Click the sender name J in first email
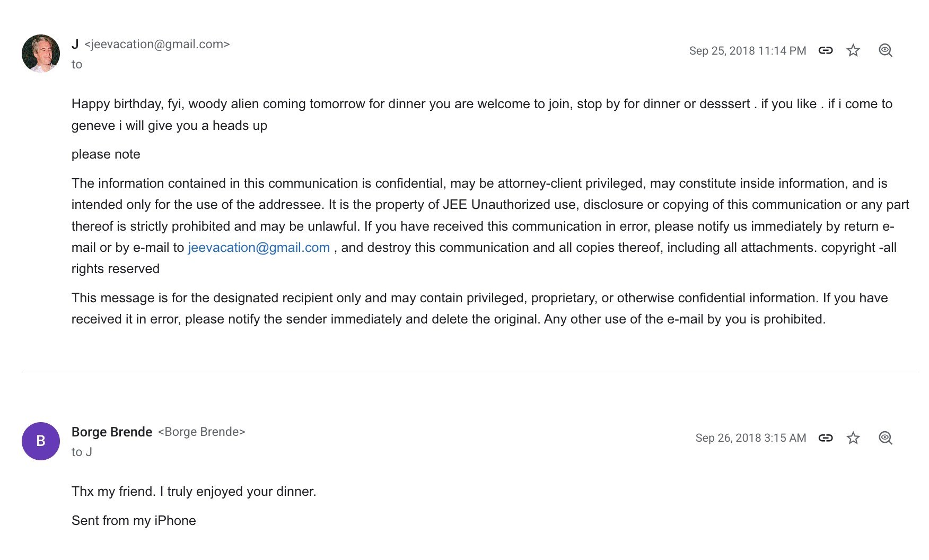The height and width of the screenshot is (560, 929). [75, 44]
